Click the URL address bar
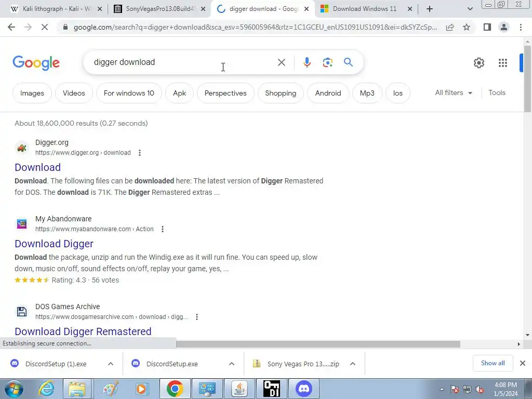 [255, 27]
